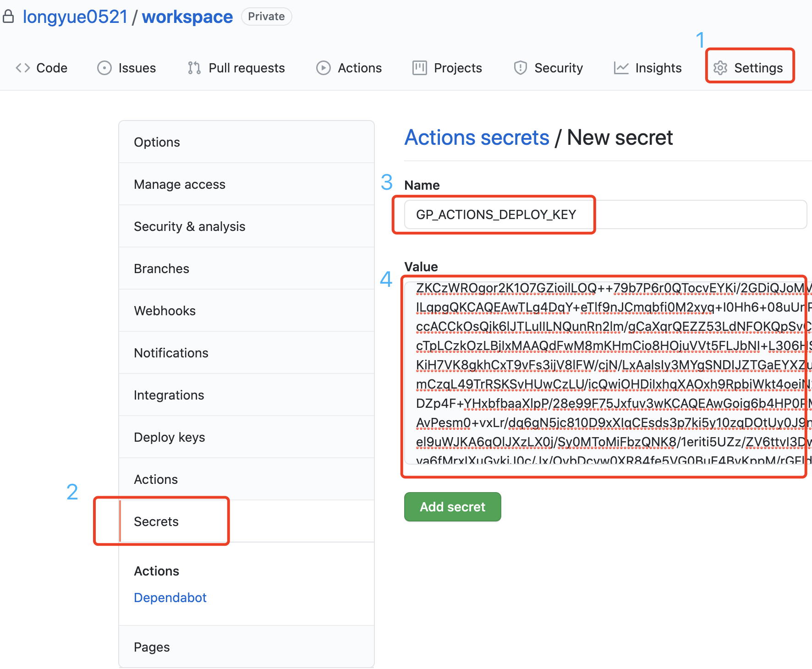Click the New secret heading text

[620, 137]
